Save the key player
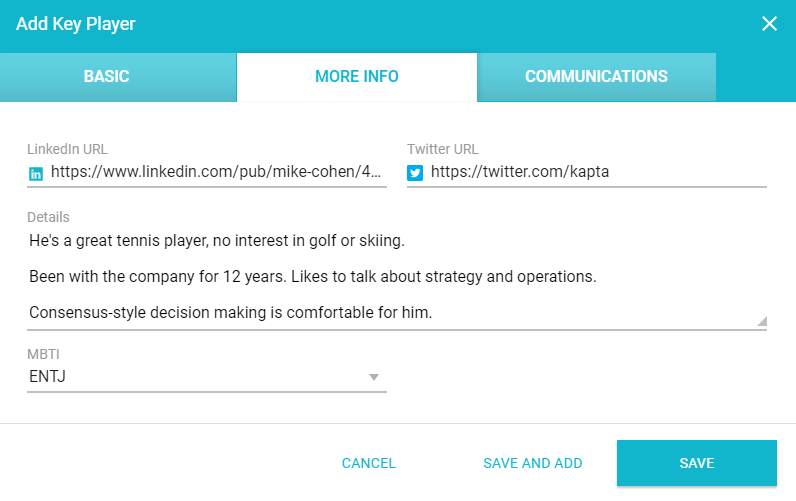Image resolution: width=796 pixels, height=501 pixels. (696, 463)
